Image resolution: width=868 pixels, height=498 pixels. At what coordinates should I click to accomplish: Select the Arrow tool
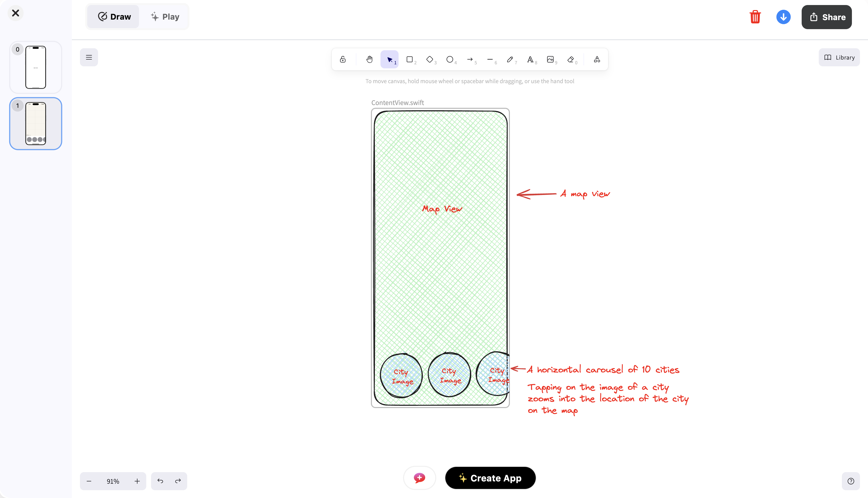pos(470,60)
